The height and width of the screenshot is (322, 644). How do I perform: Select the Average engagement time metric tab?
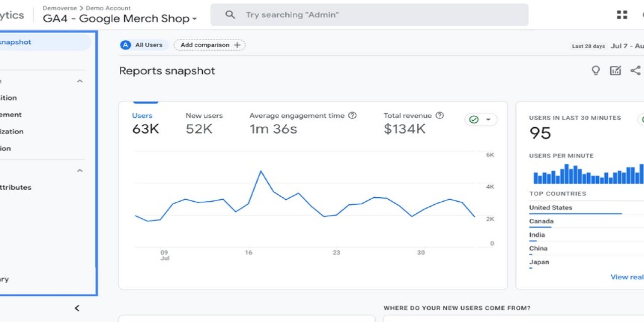coord(303,123)
